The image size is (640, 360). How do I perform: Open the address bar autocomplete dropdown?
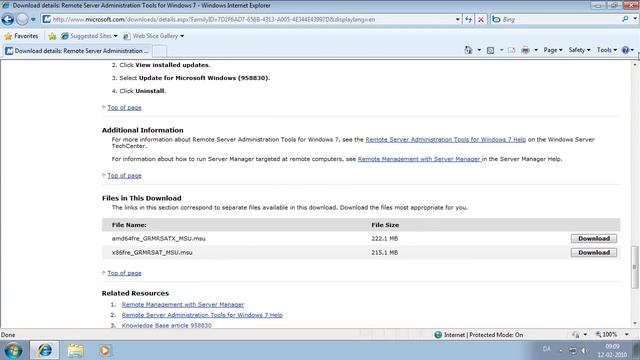[458, 19]
